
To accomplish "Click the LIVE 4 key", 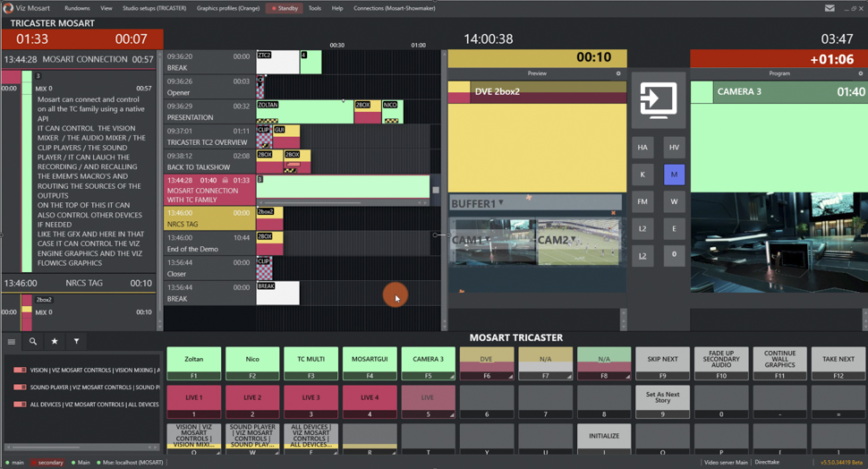I will point(370,402).
